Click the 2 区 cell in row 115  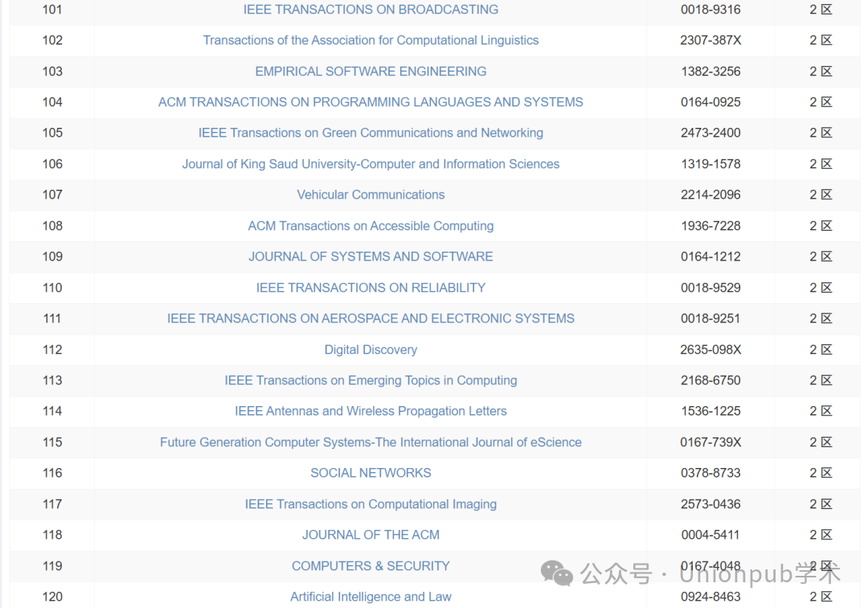pyautogui.click(x=821, y=442)
